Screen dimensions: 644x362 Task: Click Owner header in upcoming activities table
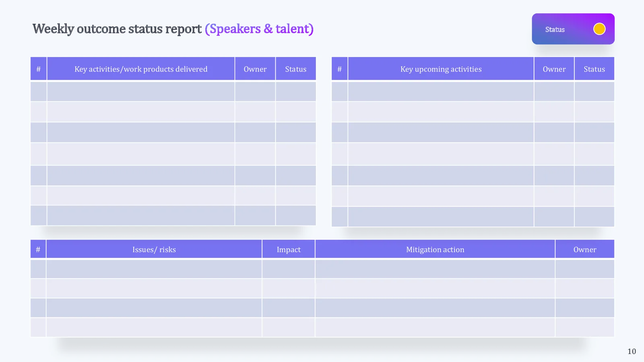point(554,69)
